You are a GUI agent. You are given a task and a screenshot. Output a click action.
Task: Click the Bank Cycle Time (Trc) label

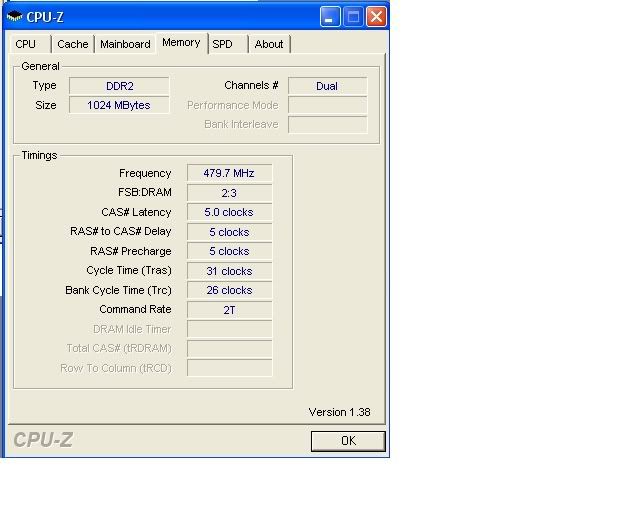pyautogui.click(x=118, y=290)
